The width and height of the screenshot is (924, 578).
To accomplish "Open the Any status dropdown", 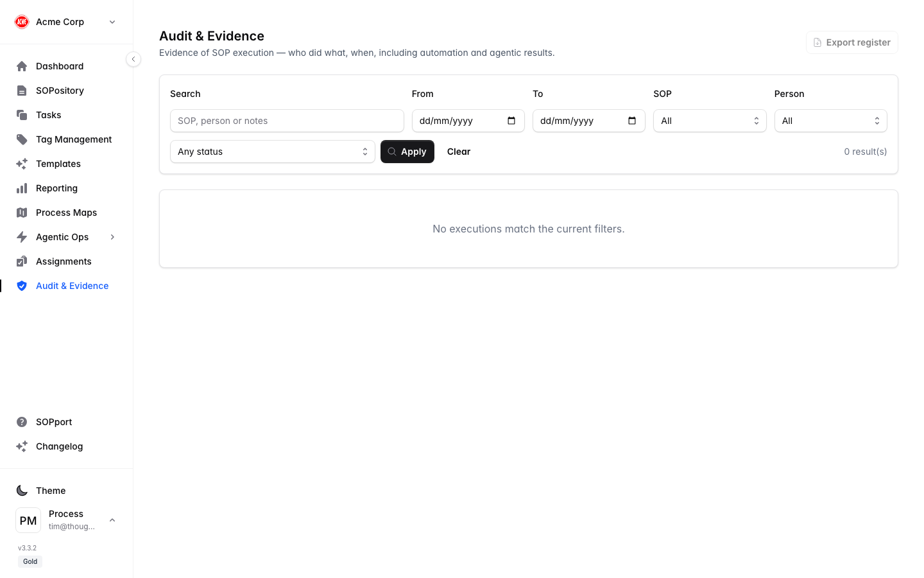I will pos(272,152).
